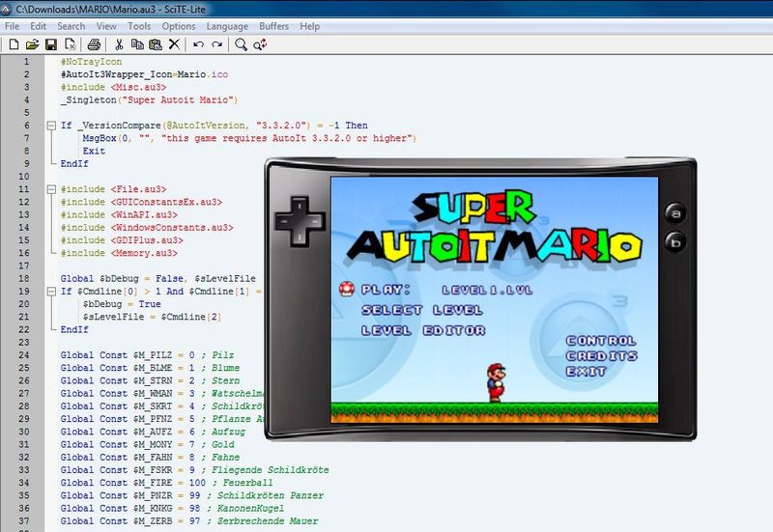Click the Open file folder icon
This screenshot has height=532, width=773.
[32, 44]
